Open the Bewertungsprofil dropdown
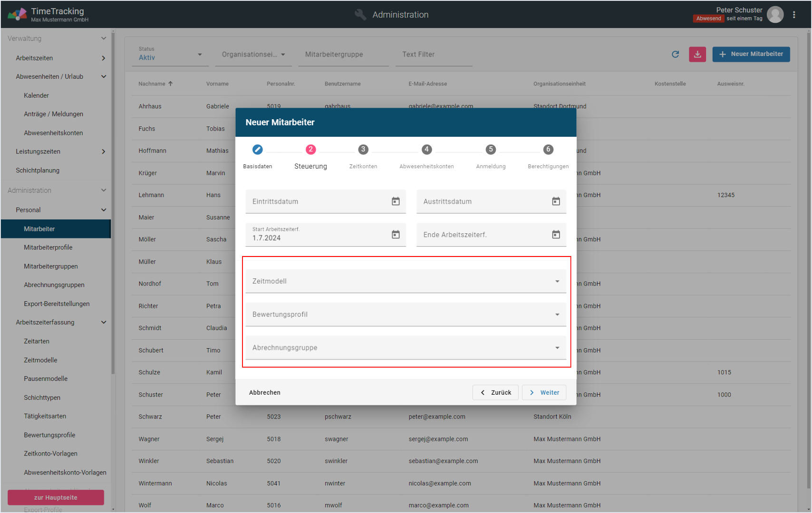812x513 pixels. [406, 314]
